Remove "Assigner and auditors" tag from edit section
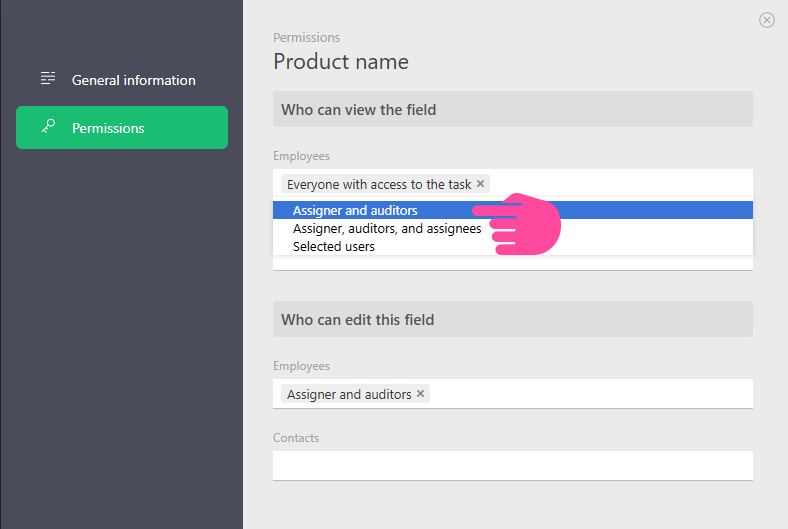The width and height of the screenshot is (788, 529). 421,394
